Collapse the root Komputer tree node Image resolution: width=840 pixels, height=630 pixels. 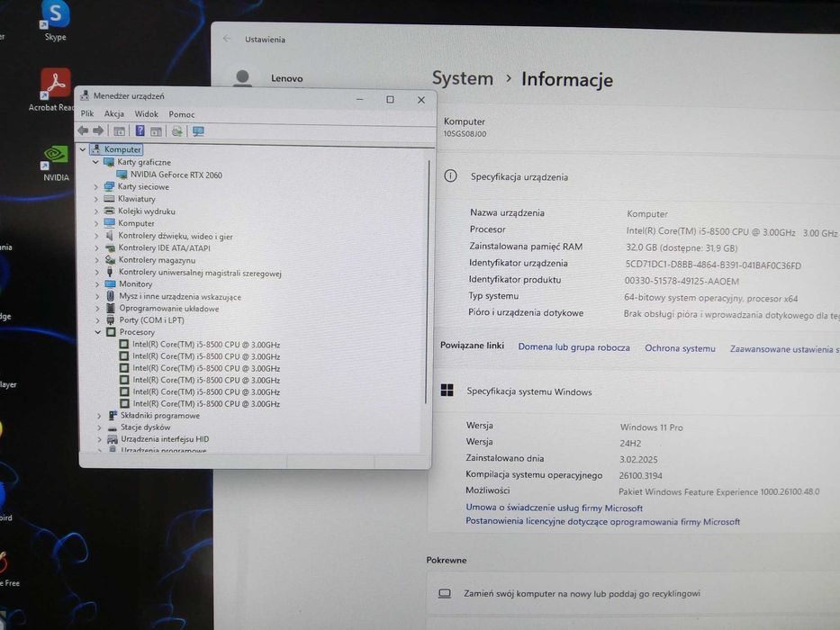83,149
